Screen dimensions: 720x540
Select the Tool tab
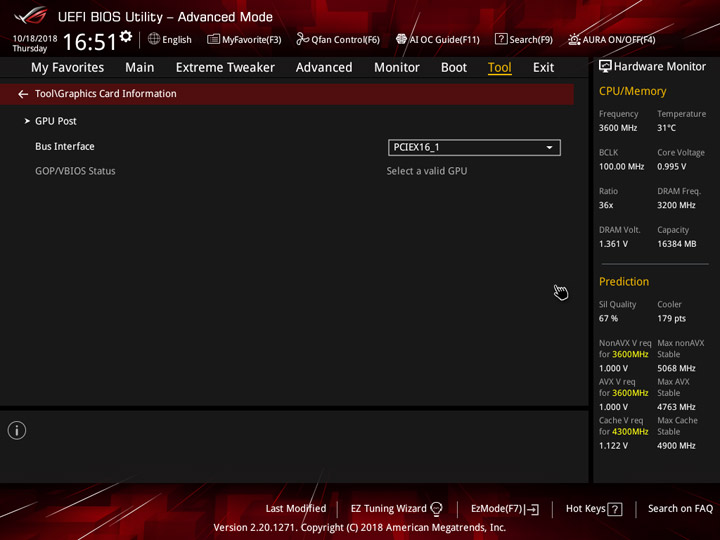[x=500, y=68]
